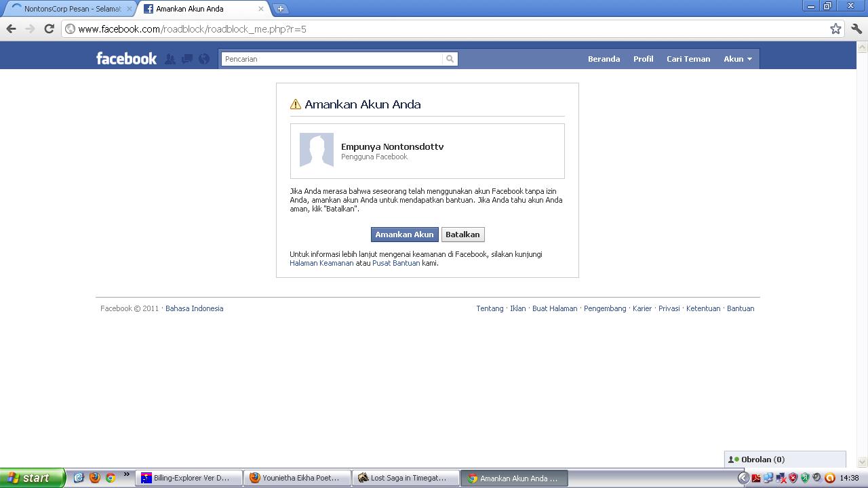
Task: Change language via Bahasa Indonesia link
Action: [194, 308]
